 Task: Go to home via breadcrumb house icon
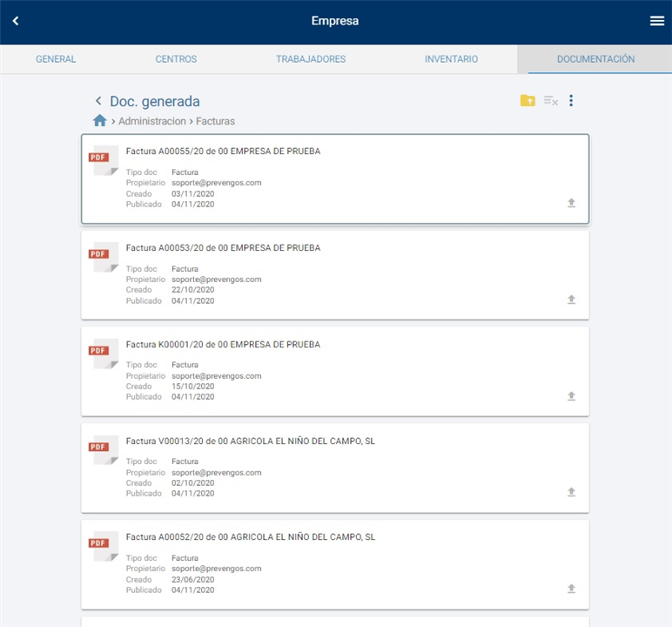(x=100, y=121)
